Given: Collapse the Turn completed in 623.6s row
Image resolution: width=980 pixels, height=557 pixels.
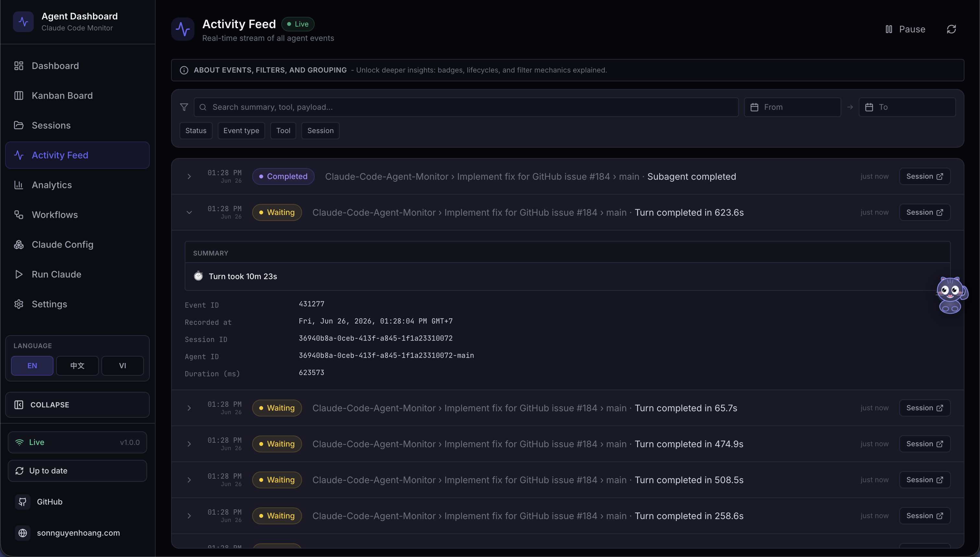Looking at the screenshot, I should coord(189,212).
